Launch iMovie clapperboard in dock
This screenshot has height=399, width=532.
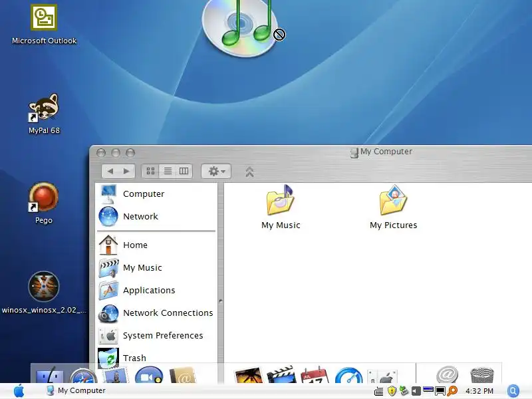point(281,375)
